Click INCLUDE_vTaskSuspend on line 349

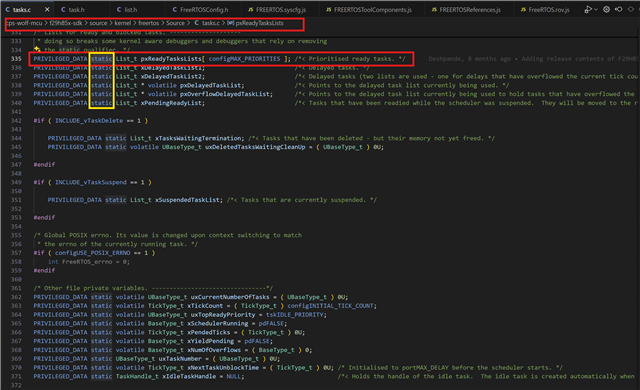[91, 182]
